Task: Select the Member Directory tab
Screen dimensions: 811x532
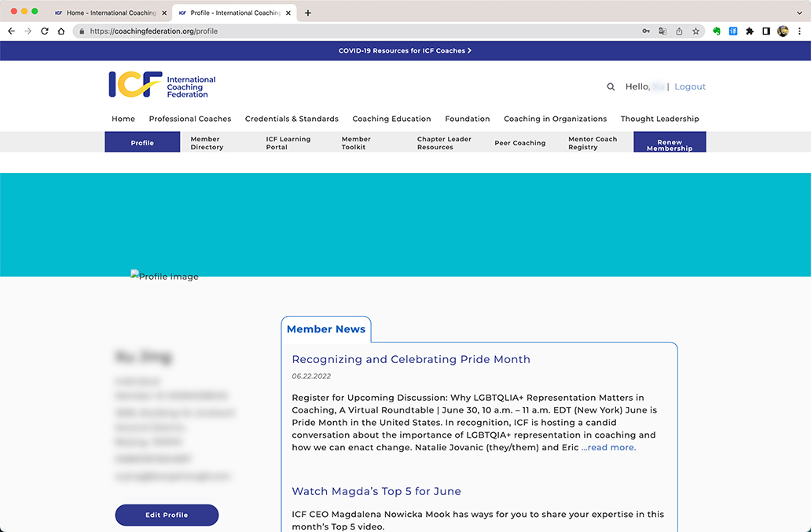Action: tap(207, 143)
